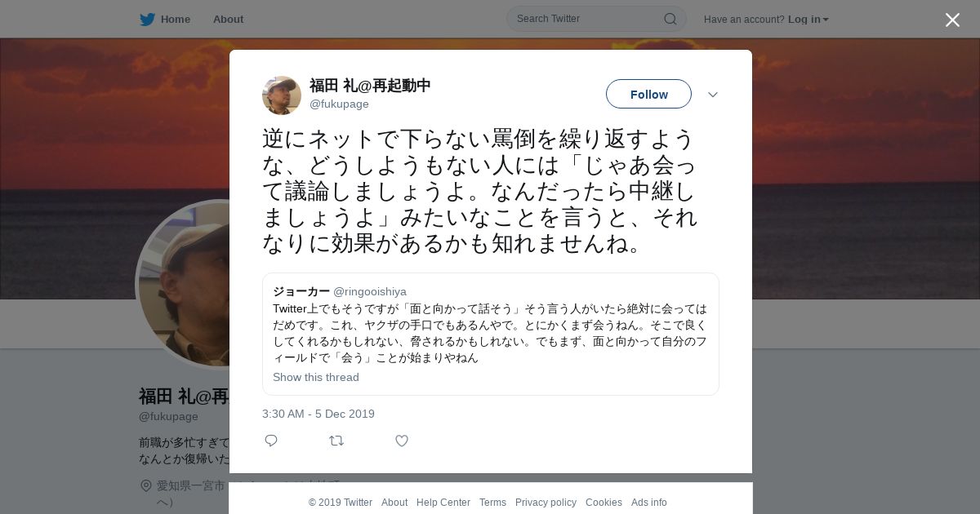The image size is (980, 514).
Task: Open the Privacy policy footer link
Action: coord(546,503)
